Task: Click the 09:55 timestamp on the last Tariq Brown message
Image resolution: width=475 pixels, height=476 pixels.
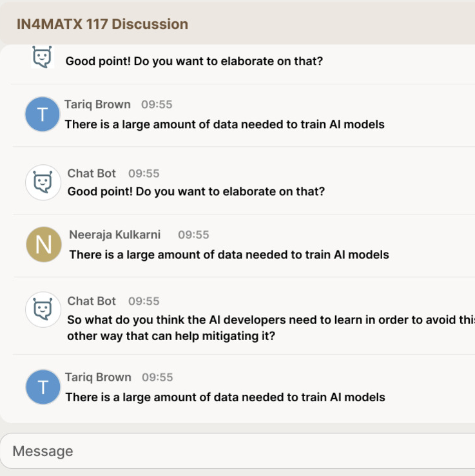Action: [157, 377]
